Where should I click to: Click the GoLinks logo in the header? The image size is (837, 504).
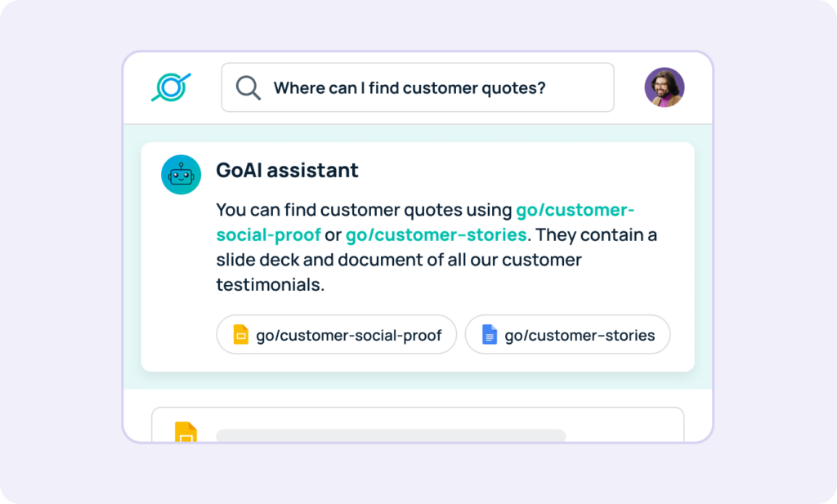(171, 87)
